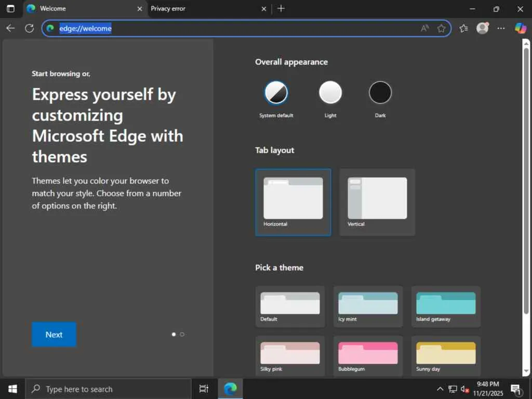Image resolution: width=532 pixels, height=399 pixels.
Task: Click the taskbar search box
Action: point(108,389)
